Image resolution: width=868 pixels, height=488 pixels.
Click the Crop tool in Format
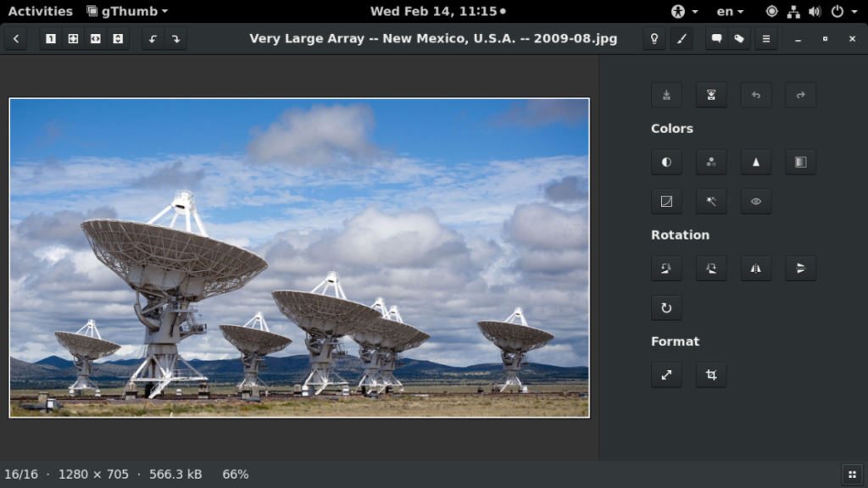[x=711, y=375]
